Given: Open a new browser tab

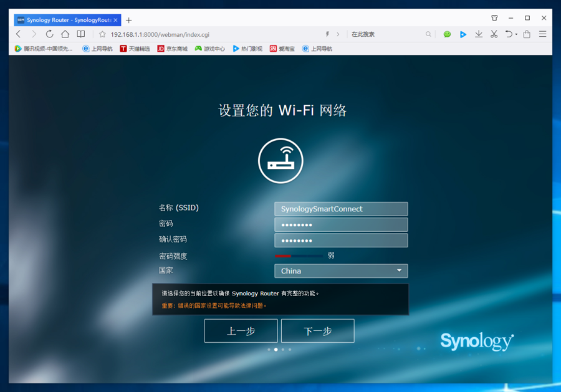Looking at the screenshot, I should [x=129, y=20].
